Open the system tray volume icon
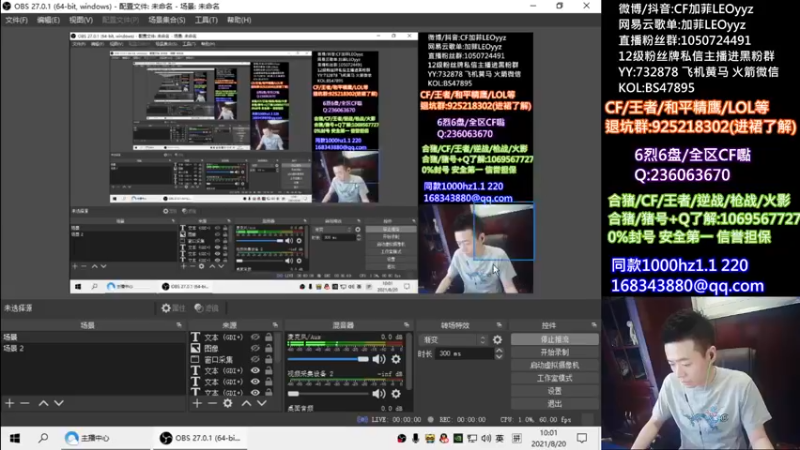The image size is (800, 450). (486, 438)
